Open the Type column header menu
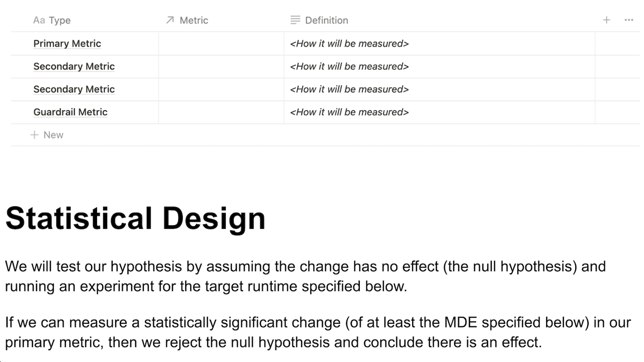 click(x=60, y=20)
